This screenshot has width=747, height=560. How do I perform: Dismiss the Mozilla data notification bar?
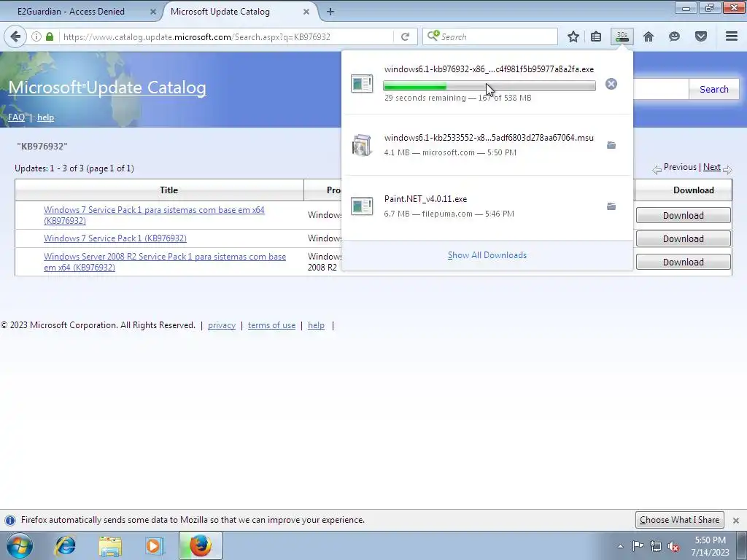pyautogui.click(x=736, y=521)
